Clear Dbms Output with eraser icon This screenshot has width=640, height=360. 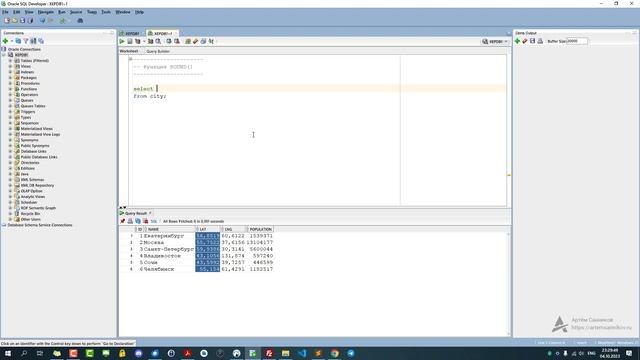[525, 41]
